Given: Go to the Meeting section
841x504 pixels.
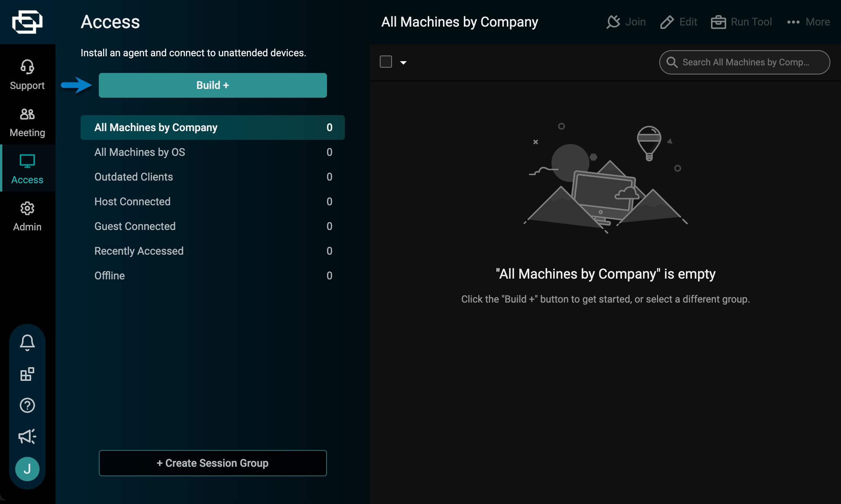Looking at the screenshot, I should (x=27, y=122).
